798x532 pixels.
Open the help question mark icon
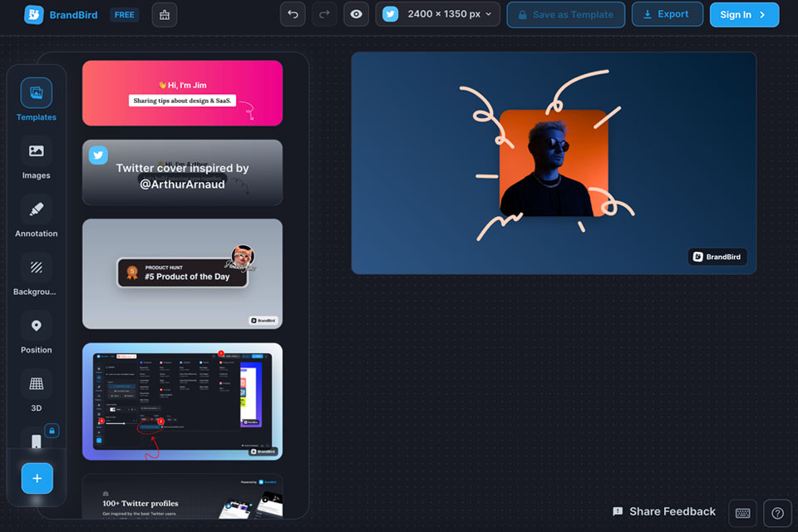[778, 513]
